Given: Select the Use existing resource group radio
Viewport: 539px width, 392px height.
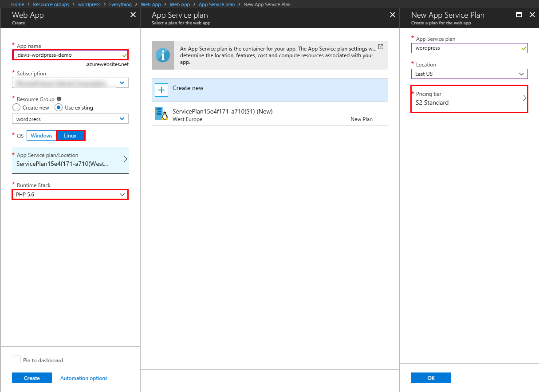Looking at the screenshot, I should (59, 108).
